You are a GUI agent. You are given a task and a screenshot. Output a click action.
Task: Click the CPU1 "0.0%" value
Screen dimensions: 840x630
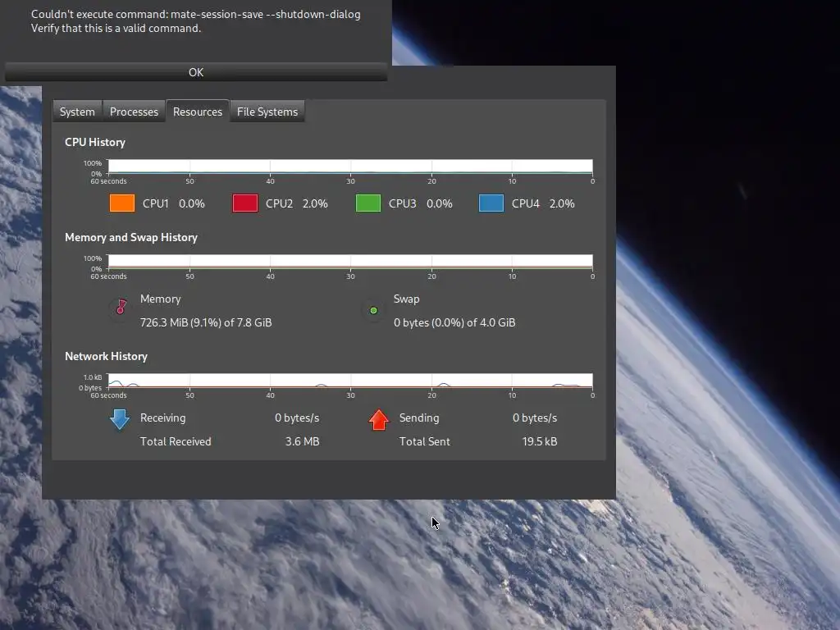(x=192, y=203)
